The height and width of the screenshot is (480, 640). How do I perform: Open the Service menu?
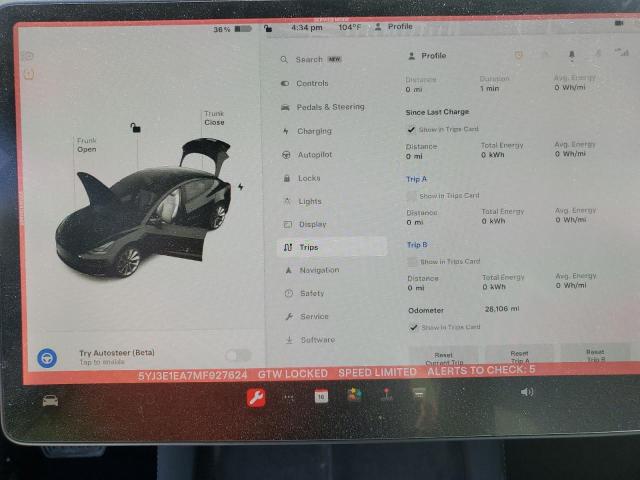coord(307,316)
